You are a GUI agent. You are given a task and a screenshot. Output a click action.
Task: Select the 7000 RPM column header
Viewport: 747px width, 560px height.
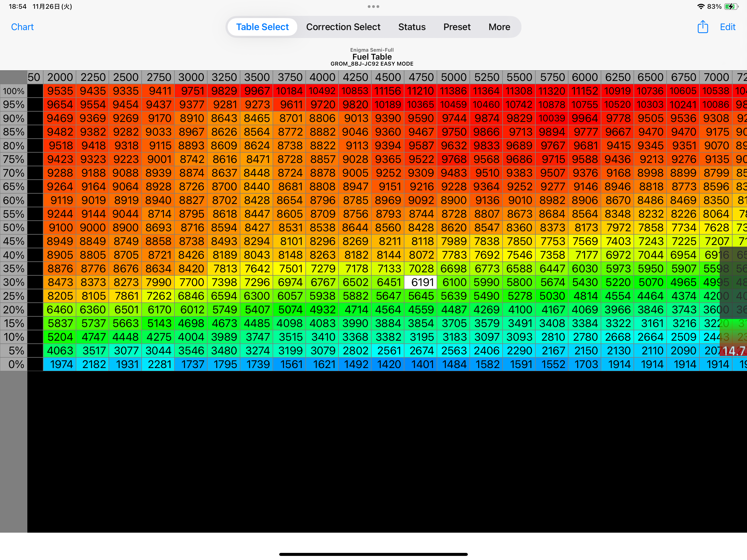tap(716, 77)
